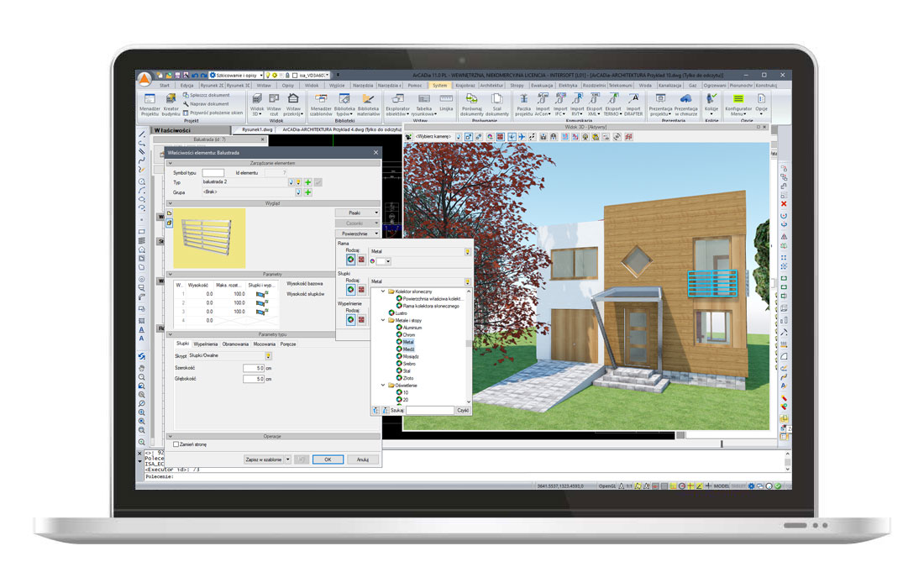Click lightbulb button beside Skrypt Słupki/Owalne
The image size is (924, 588).
pyautogui.click(x=268, y=356)
